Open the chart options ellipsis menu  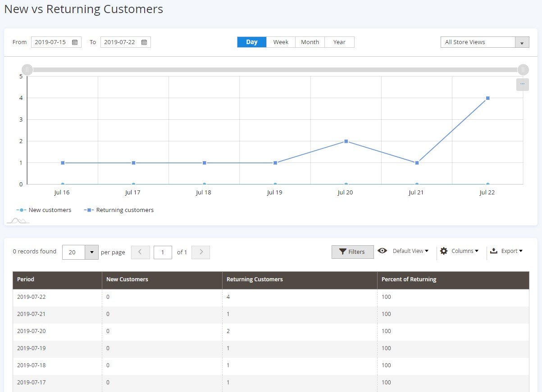(x=522, y=84)
